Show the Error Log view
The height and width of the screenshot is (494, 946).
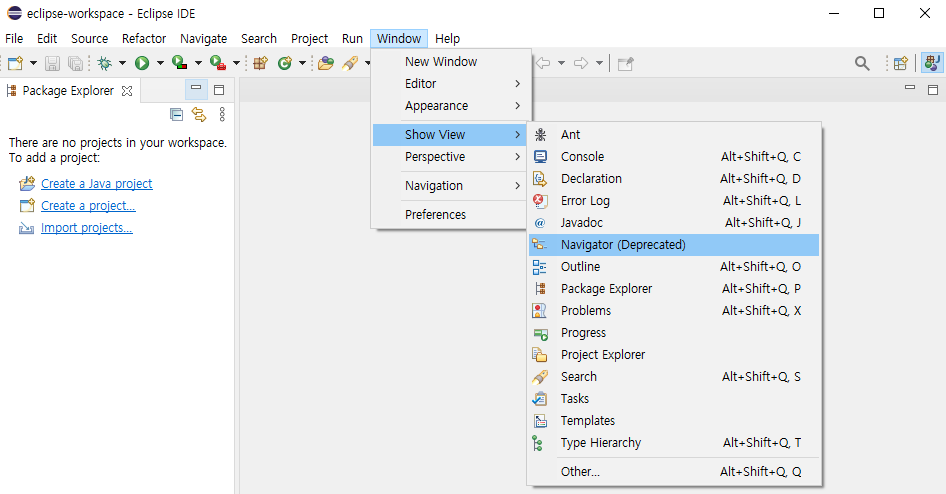pos(674,201)
